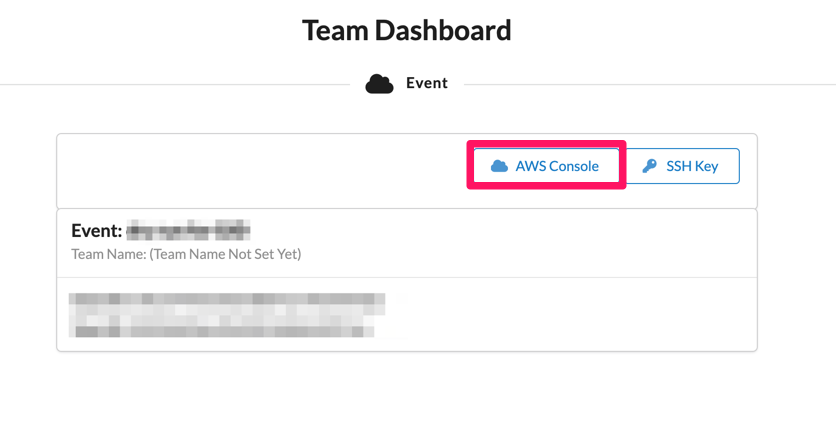Click the blurred details text block

click(226, 314)
